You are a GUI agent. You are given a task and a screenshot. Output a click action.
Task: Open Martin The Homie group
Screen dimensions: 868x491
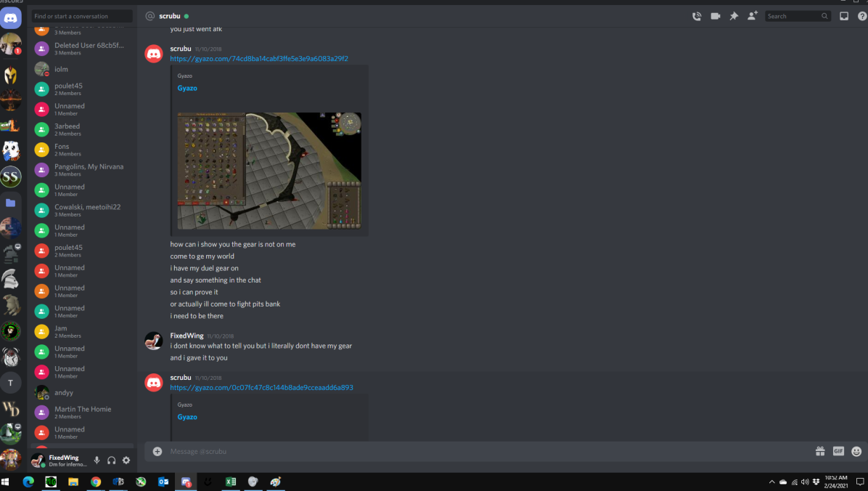(x=82, y=413)
